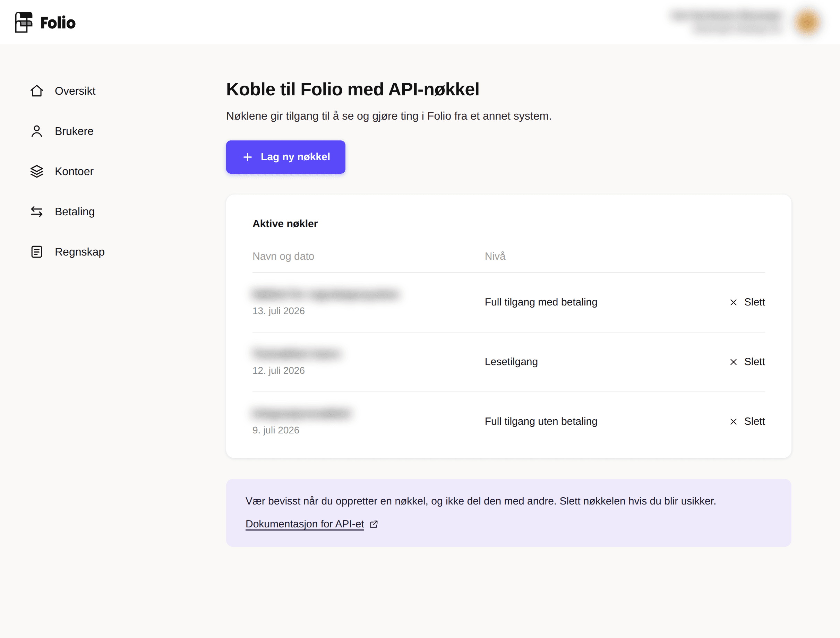Click the date 9. juli 2026
The height and width of the screenshot is (638, 840).
pos(276,430)
